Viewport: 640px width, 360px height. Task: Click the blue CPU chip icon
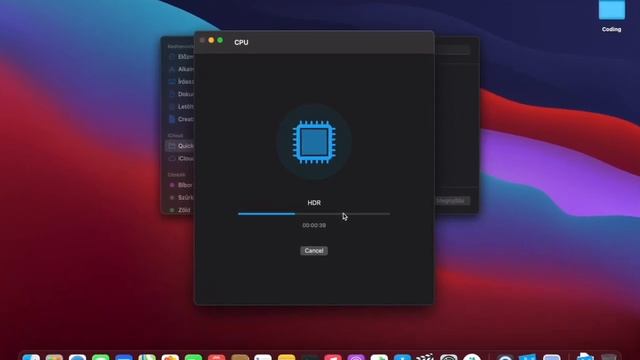(x=314, y=142)
